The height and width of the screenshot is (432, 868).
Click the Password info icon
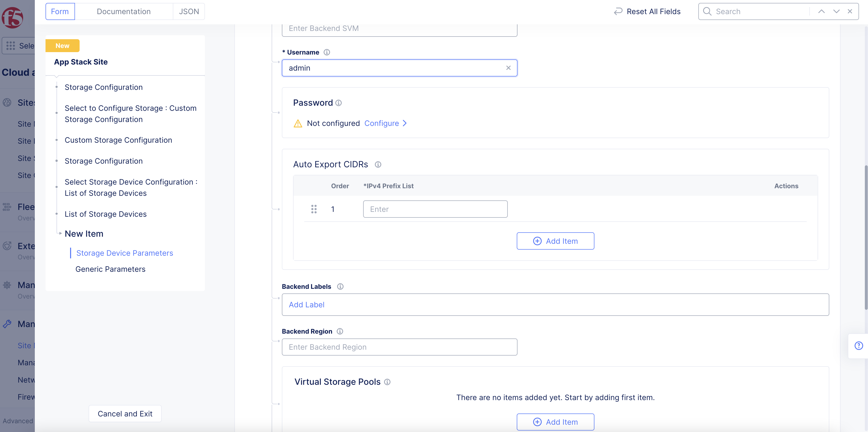pos(339,103)
